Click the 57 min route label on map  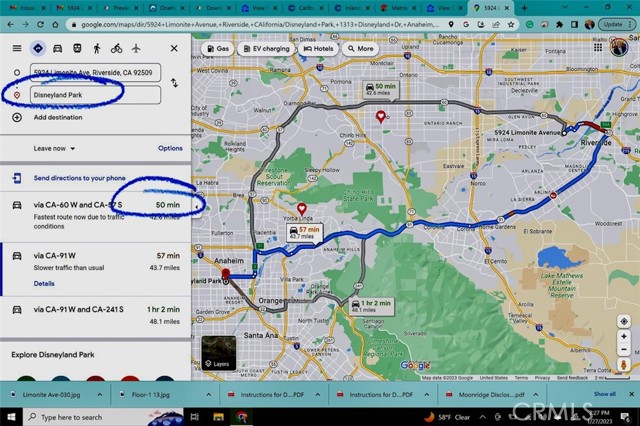tap(304, 233)
